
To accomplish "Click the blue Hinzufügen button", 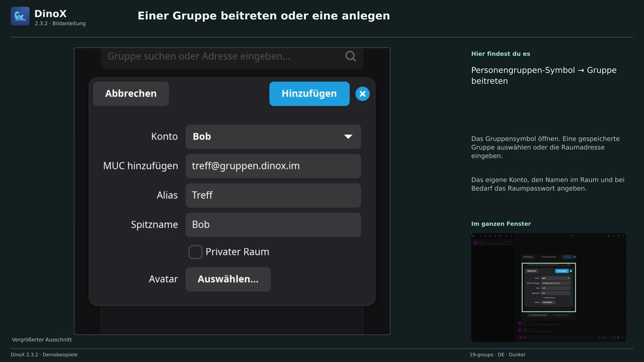I will [309, 94].
